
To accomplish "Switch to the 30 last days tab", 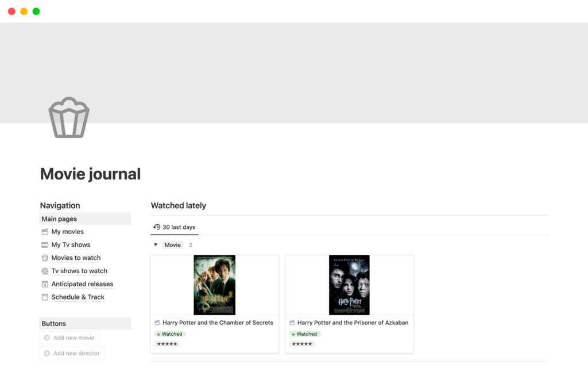I will point(175,227).
